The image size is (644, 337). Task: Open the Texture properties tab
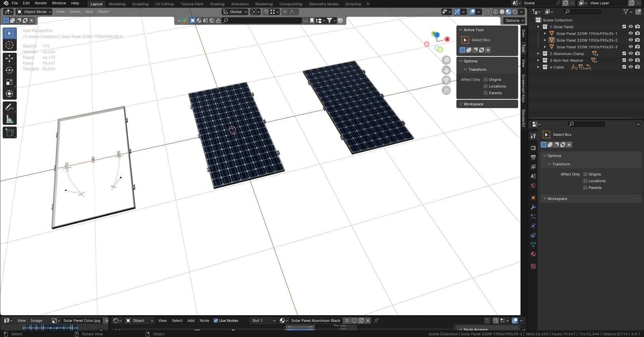tap(533, 266)
